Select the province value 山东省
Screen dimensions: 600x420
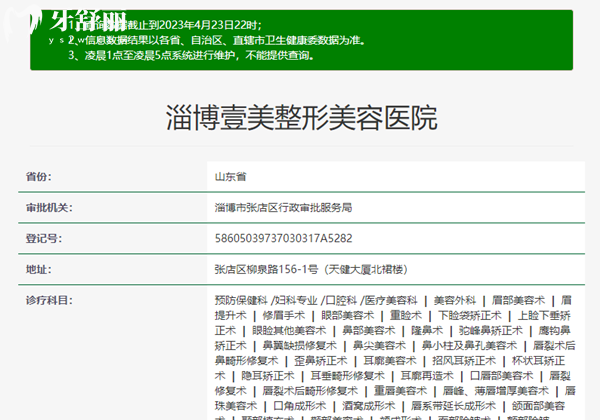point(230,177)
